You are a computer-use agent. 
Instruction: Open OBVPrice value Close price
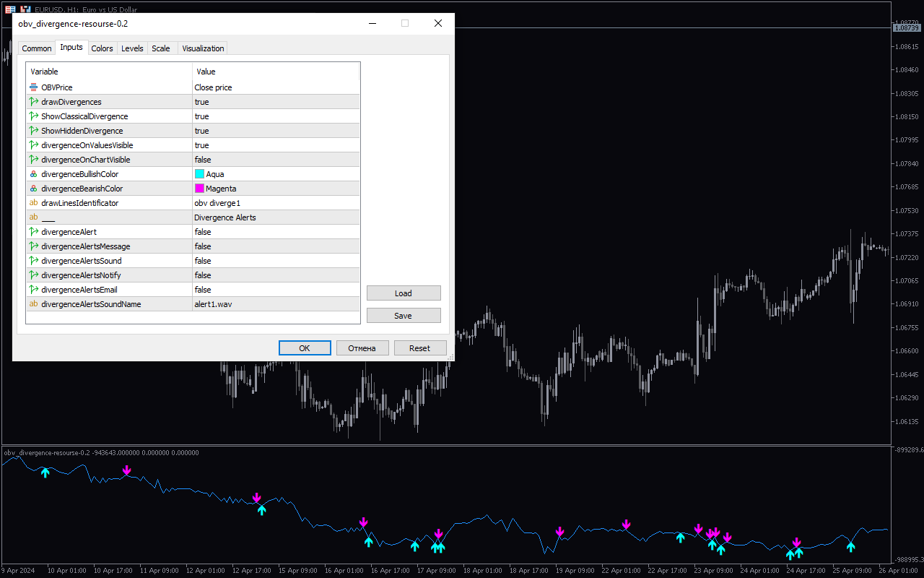coord(276,87)
